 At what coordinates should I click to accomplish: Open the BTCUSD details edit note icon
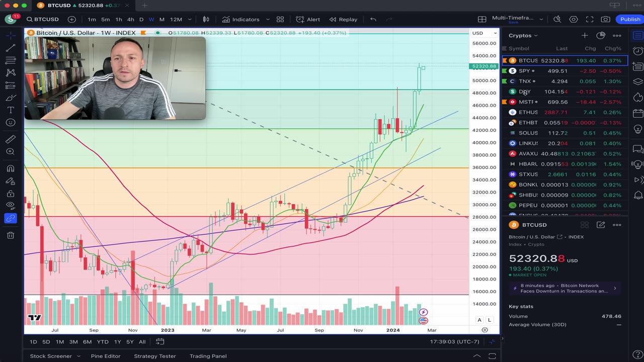601,225
